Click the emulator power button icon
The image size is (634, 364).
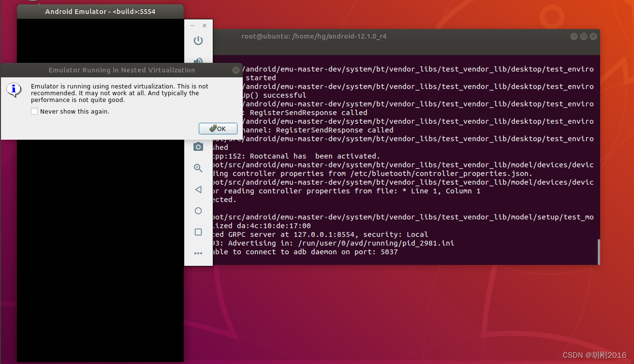(x=198, y=41)
